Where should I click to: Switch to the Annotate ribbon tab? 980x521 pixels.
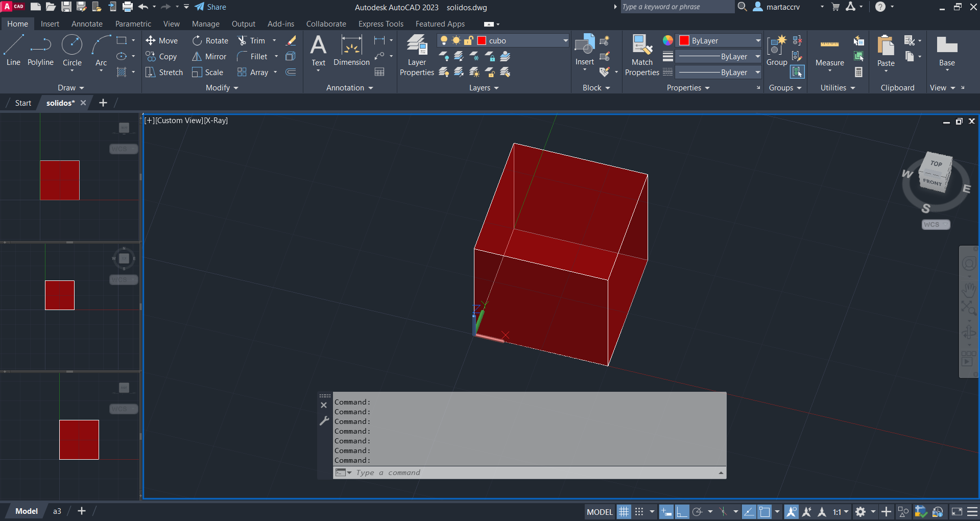click(x=87, y=24)
